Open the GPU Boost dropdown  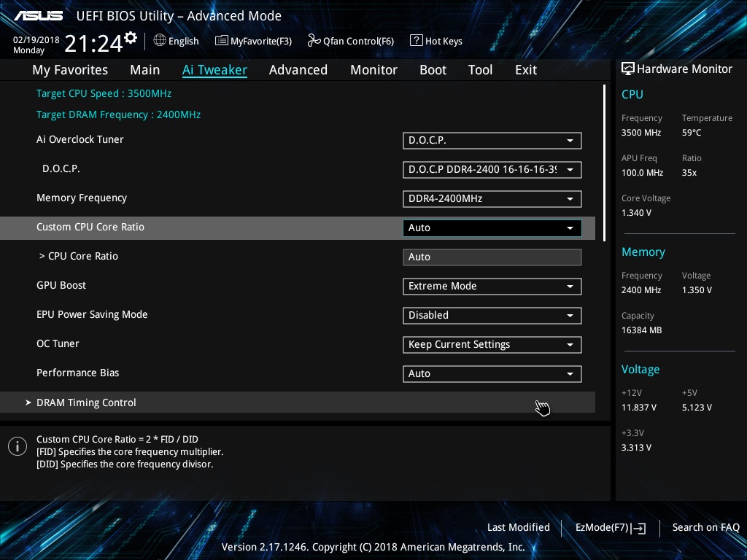click(492, 286)
